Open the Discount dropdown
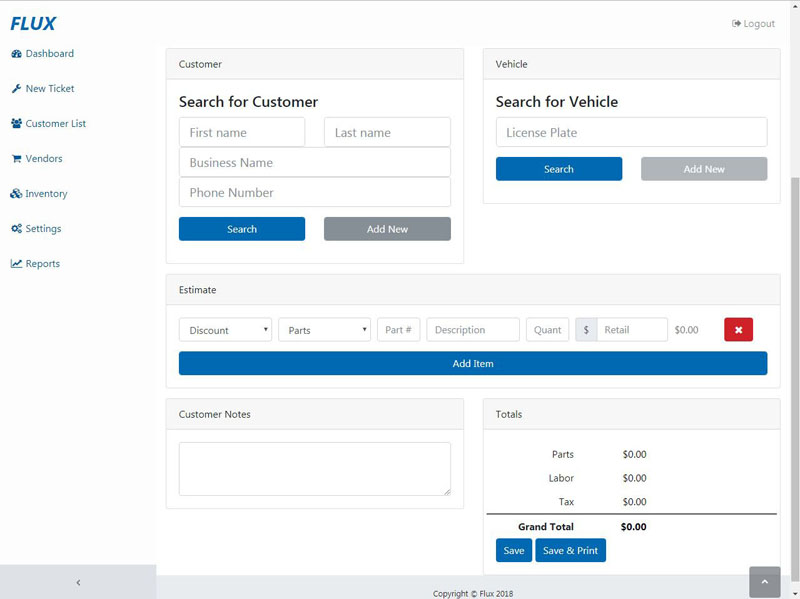The image size is (800, 599). (225, 330)
